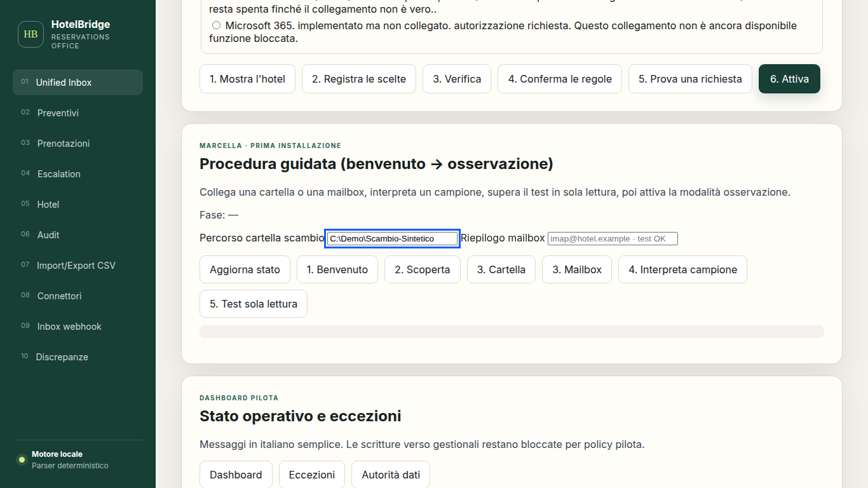The width and height of the screenshot is (868, 488).
Task: Click '4. Conferma le regole'
Action: [560, 79]
